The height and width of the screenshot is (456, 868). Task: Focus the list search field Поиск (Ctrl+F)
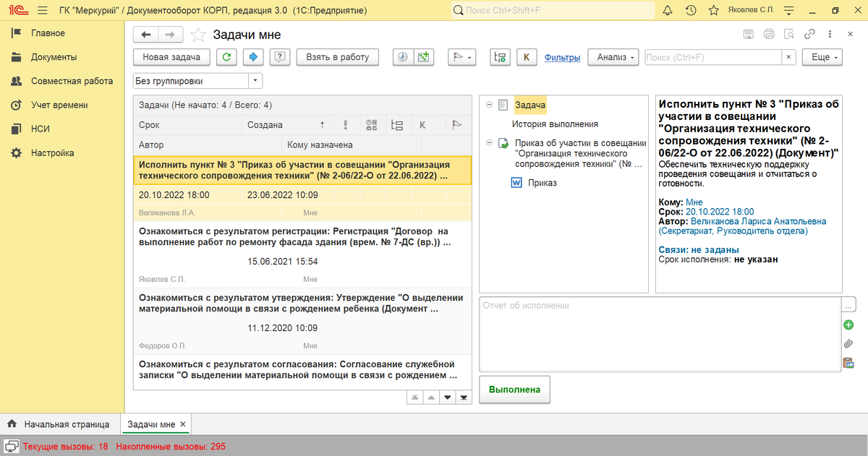pos(714,57)
